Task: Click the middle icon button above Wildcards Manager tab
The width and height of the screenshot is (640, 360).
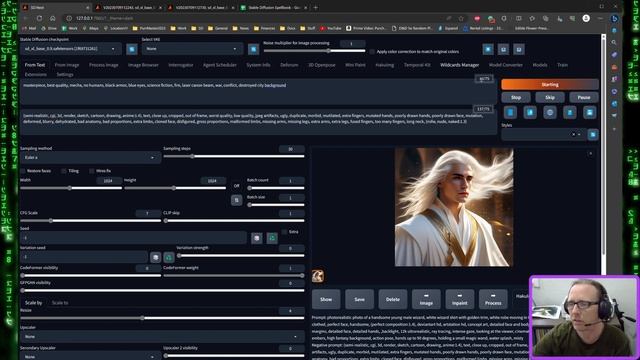Action: (503, 49)
